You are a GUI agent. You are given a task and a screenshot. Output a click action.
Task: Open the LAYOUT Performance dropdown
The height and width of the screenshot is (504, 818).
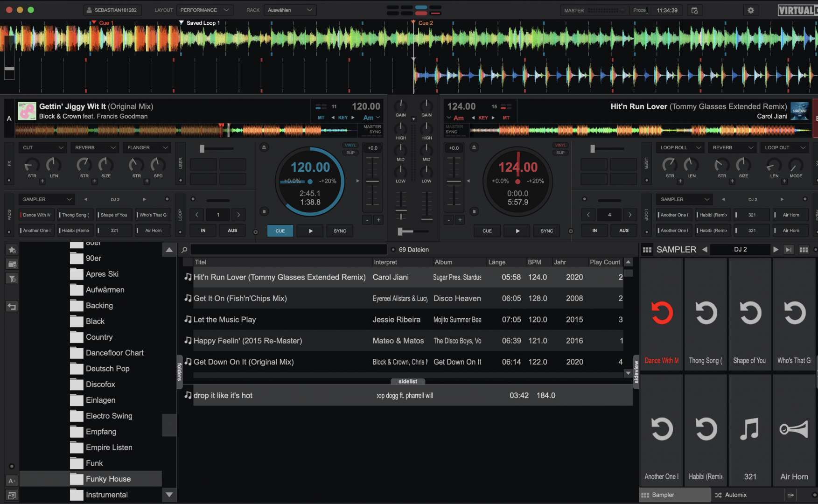point(204,10)
